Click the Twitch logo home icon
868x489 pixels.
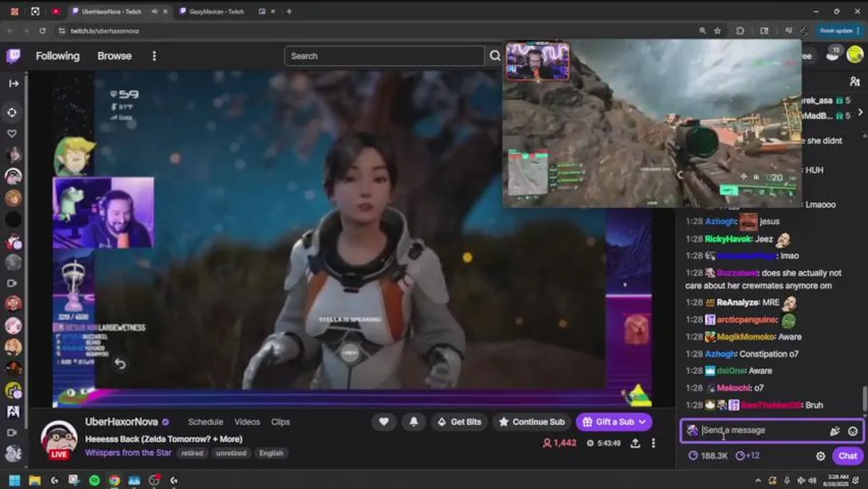pyautogui.click(x=13, y=56)
